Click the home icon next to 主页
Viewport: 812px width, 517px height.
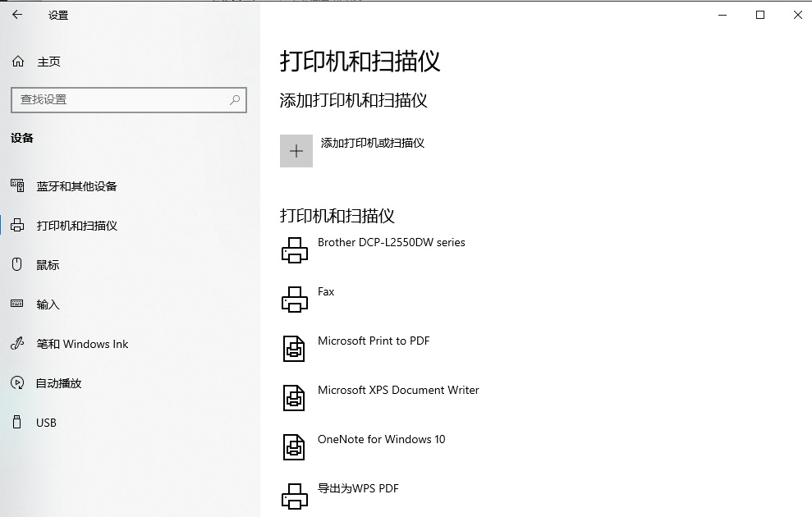(x=16, y=61)
